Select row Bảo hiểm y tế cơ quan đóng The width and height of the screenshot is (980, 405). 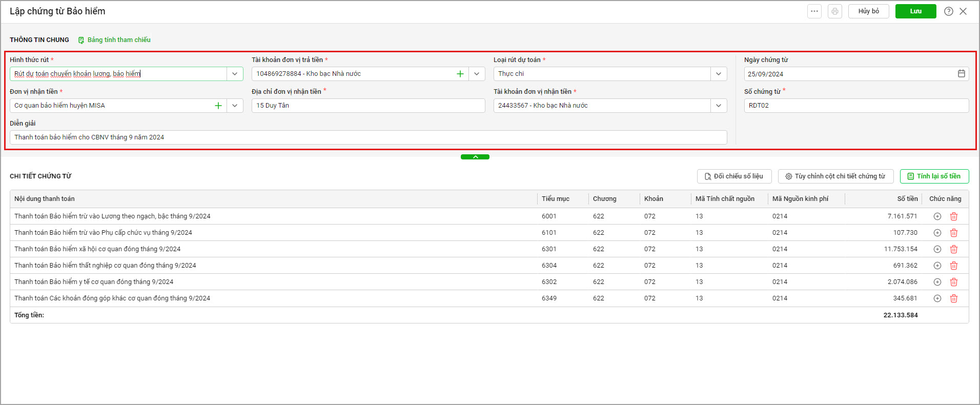(x=489, y=282)
